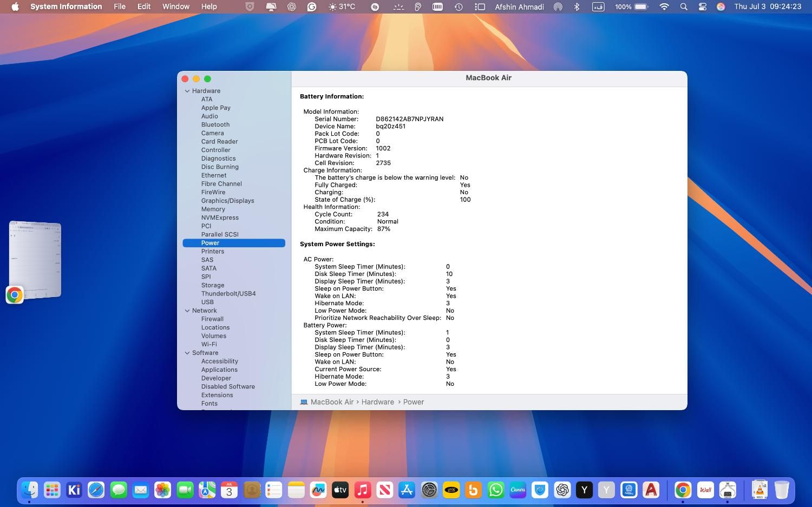This screenshot has width=812, height=507.
Task: Open the System Information app menu
Action: 66,6
